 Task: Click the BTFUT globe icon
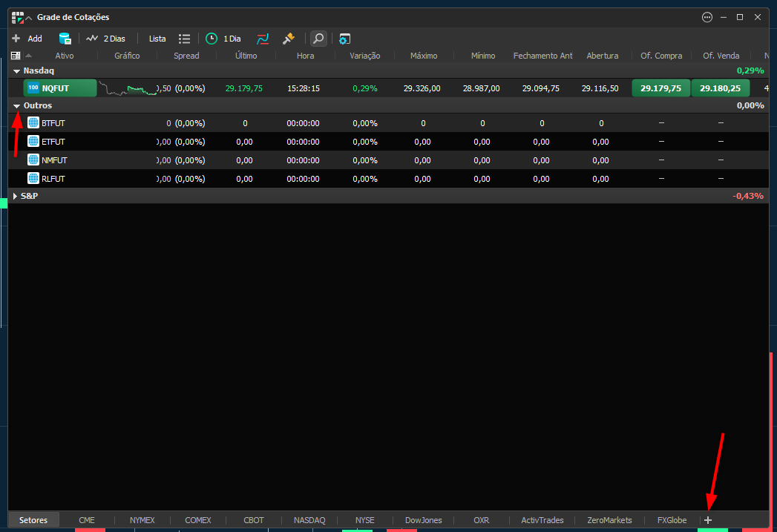coord(33,123)
